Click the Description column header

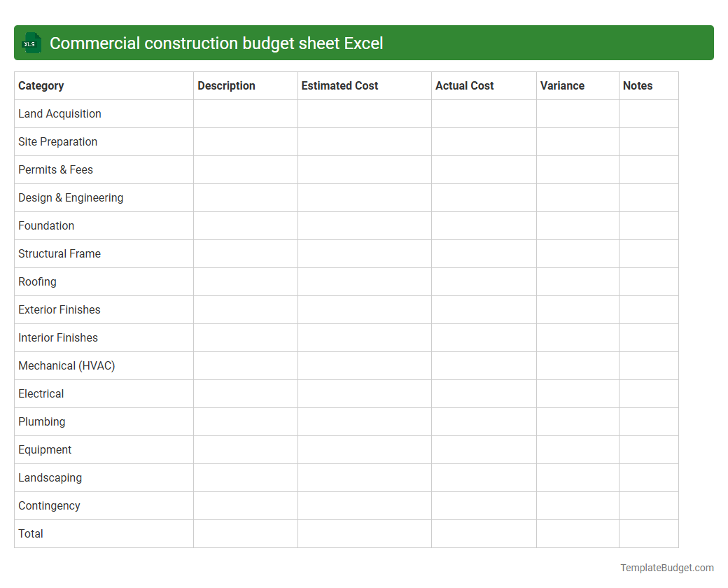pyautogui.click(x=226, y=85)
